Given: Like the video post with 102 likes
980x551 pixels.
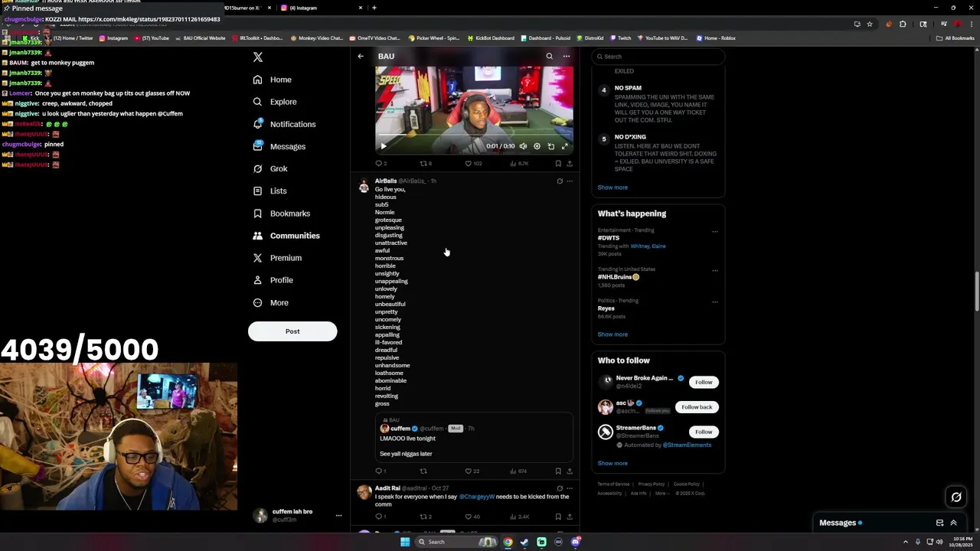Looking at the screenshot, I should click(x=473, y=164).
